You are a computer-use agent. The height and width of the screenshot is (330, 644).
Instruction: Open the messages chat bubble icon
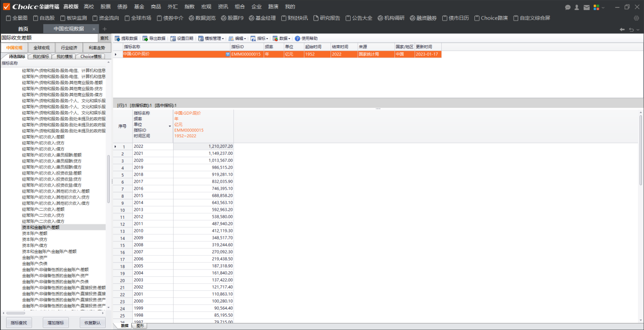[568, 7]
